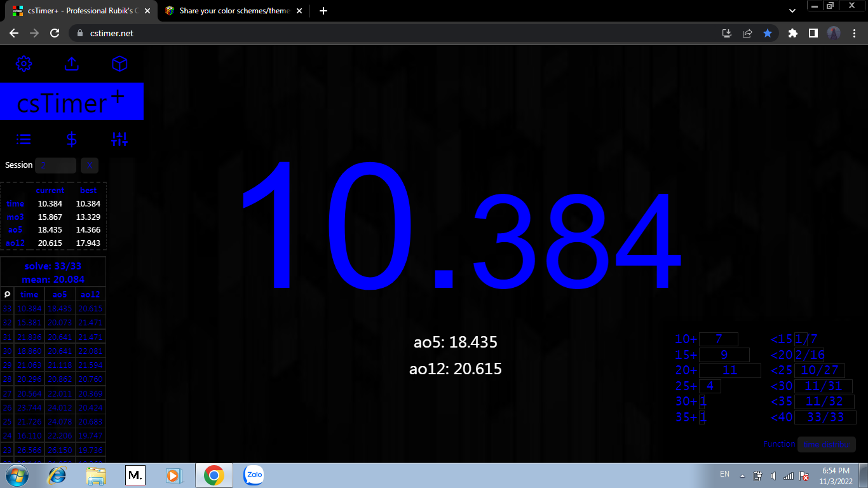Select solve 33 time 10.384 in the list
Screen dimensions: 868x488
pyautogui.click(x=29, y=309)
